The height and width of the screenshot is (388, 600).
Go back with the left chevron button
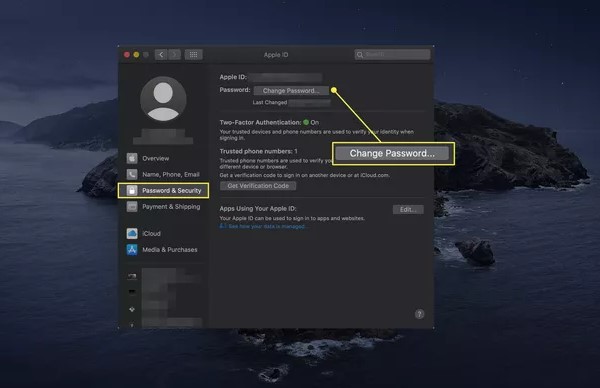161,55
